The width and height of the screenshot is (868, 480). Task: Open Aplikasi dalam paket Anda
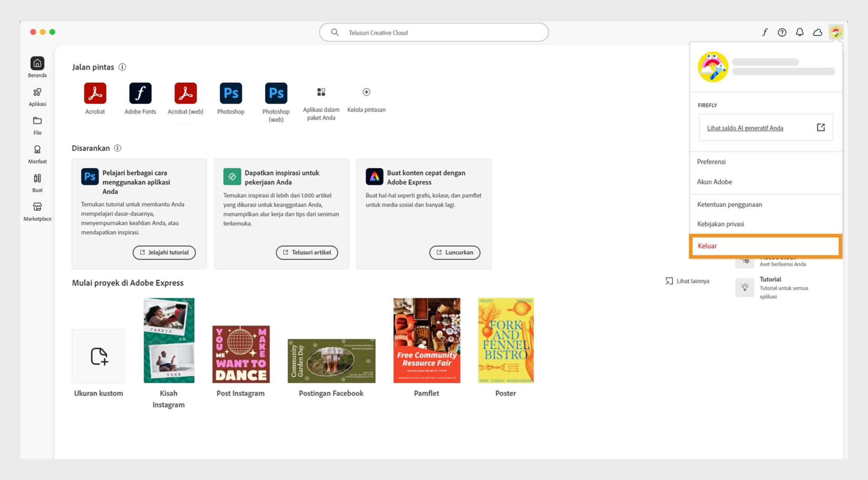point(321,92)
